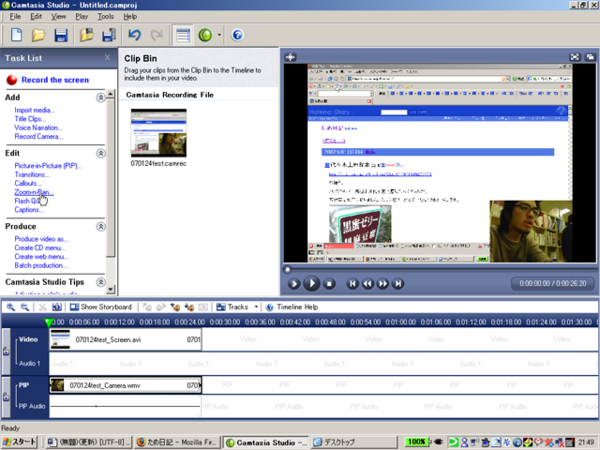Click Create CD menu link
Image resolution: width=600 pixels, height=450 pixels.
40,248
